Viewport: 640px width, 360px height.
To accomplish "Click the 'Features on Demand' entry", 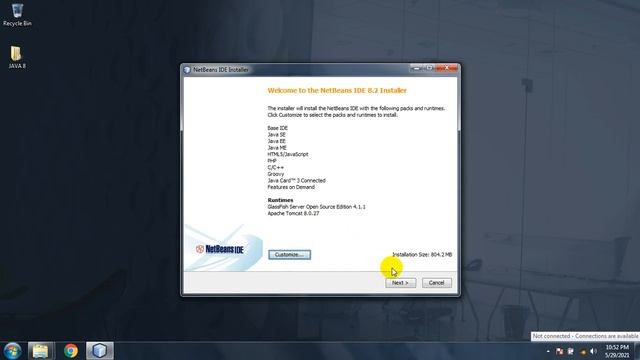I will 291,187.
